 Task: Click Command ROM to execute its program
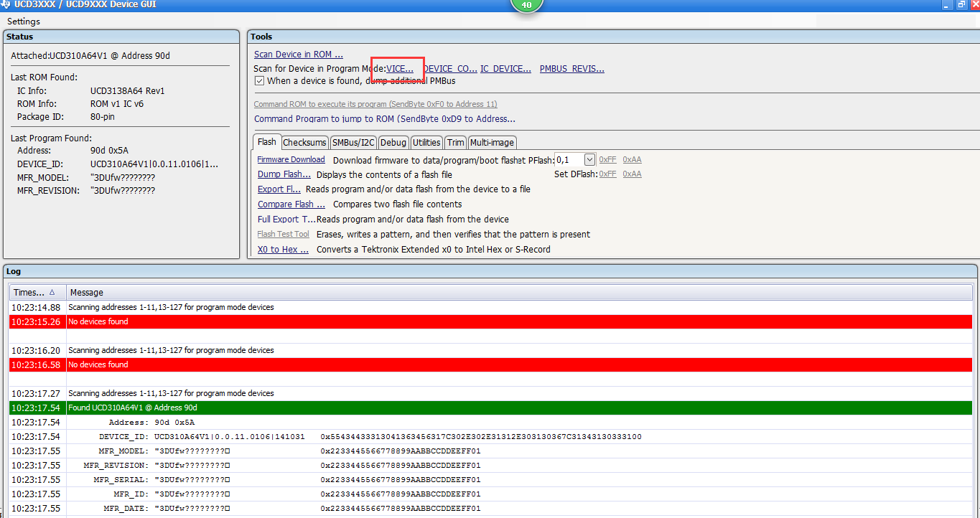[x=375, y=104]
